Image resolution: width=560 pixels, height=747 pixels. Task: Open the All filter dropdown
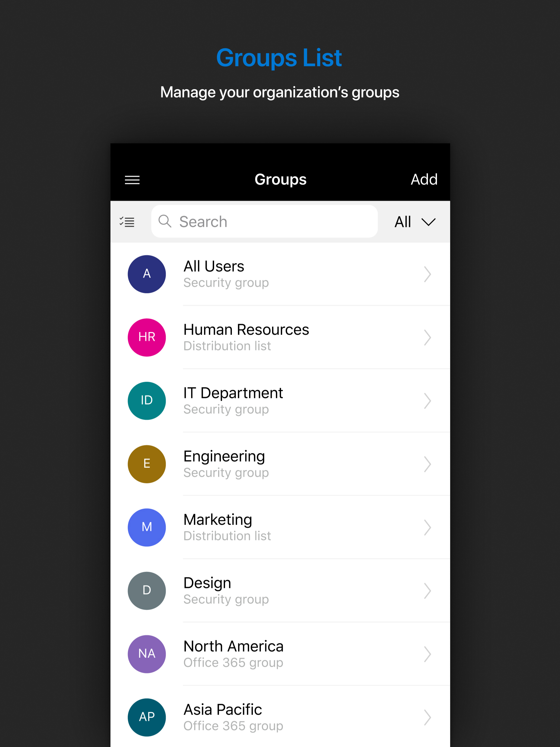(415, 222)
